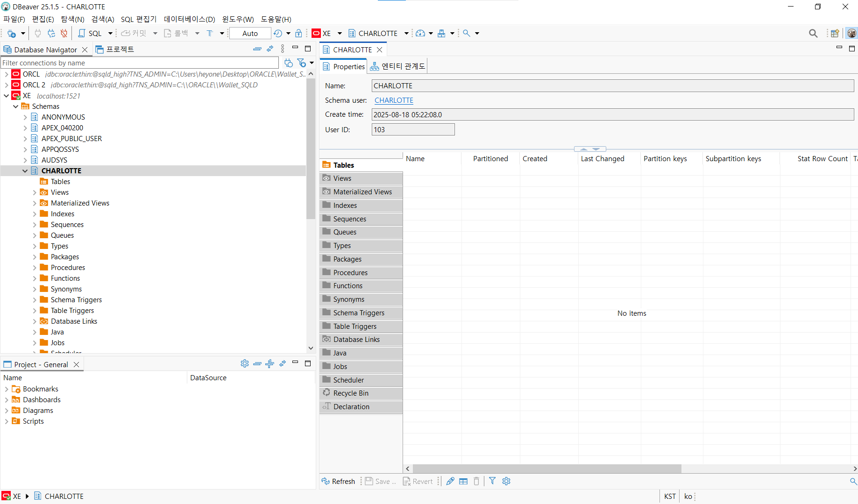Toggle link with editor in Project panel
The image size is (858, 504).
(282, 363)
